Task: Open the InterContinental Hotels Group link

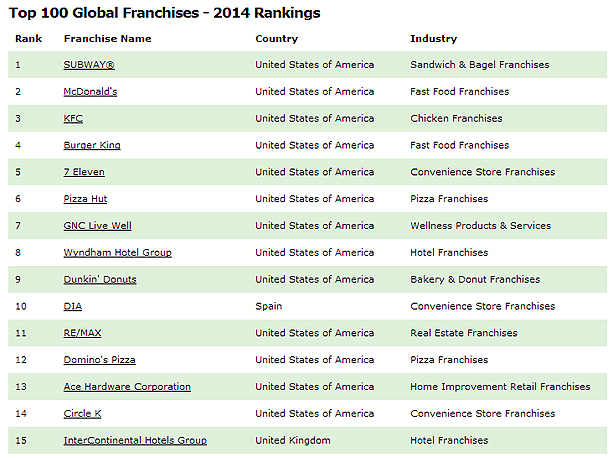Action: click(135, 441)
